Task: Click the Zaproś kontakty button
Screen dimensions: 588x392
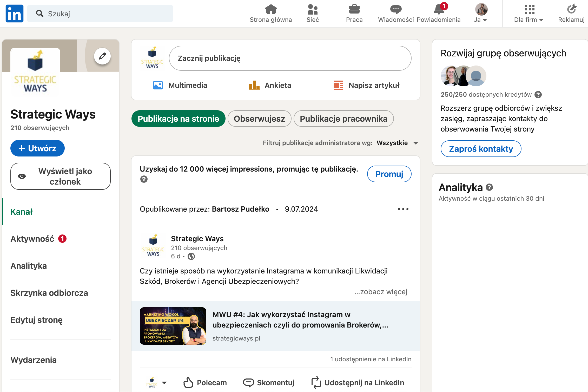Action: click(x=481, y=149)
